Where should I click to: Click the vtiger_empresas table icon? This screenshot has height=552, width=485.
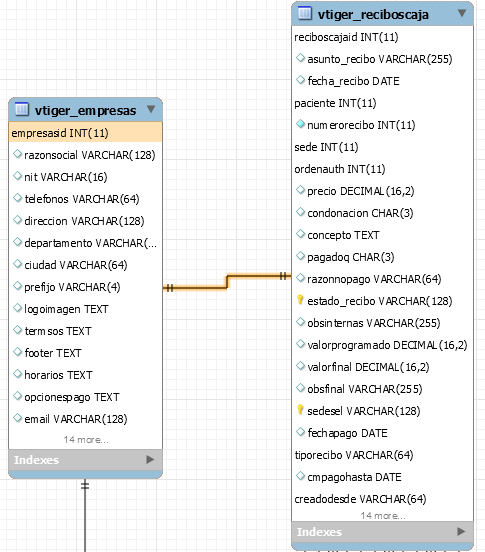22,109
